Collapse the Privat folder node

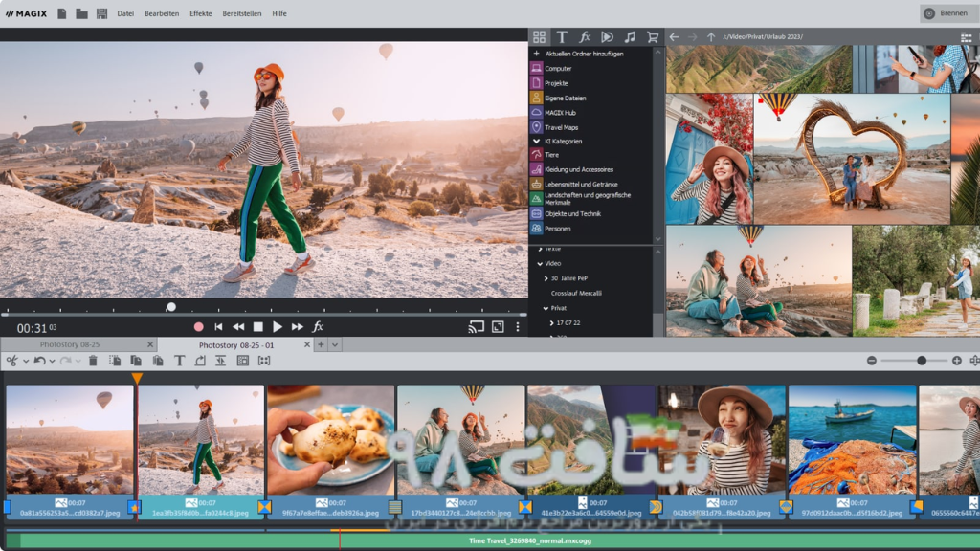546,308
